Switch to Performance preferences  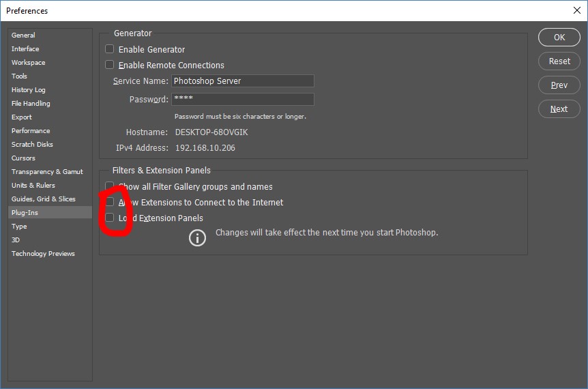31,130
